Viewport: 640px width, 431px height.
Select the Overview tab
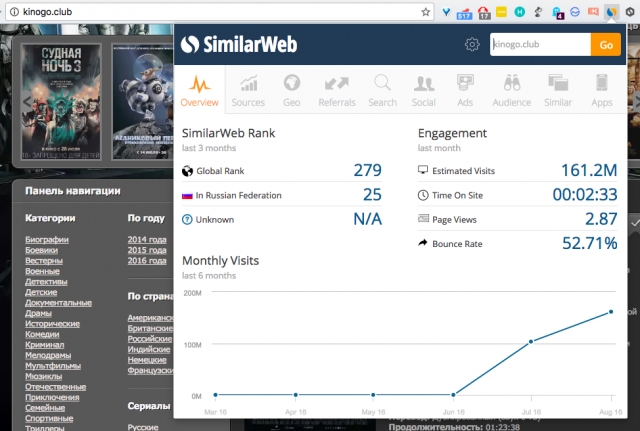[200, 90]
